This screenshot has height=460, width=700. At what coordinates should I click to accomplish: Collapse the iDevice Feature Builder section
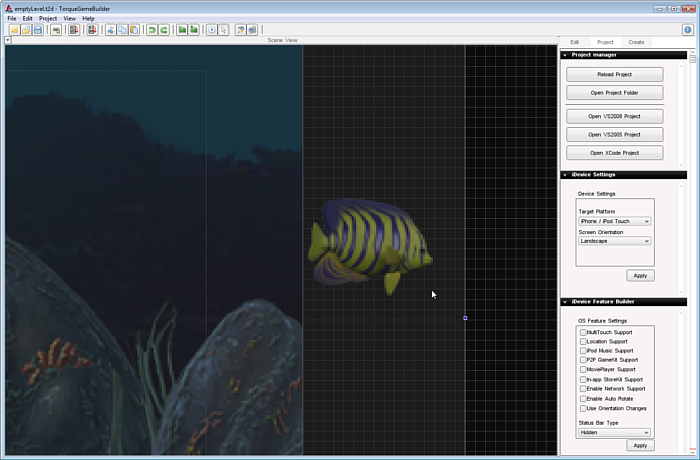565,302
